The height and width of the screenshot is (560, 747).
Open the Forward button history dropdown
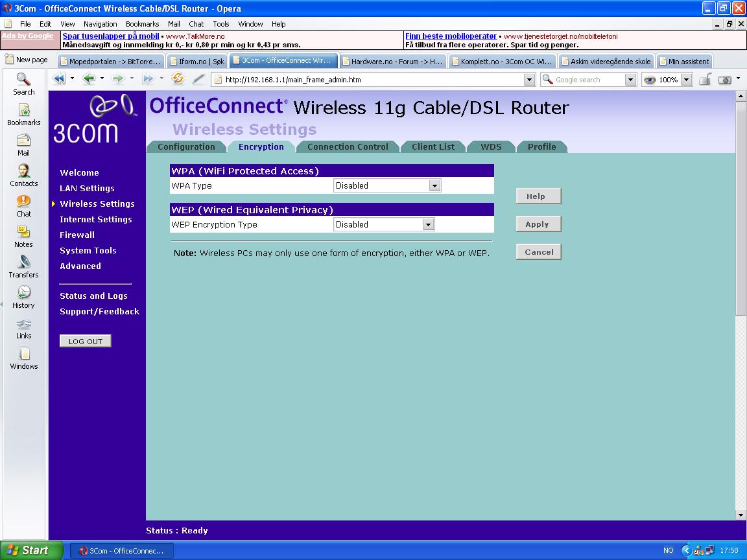[132, 78]
